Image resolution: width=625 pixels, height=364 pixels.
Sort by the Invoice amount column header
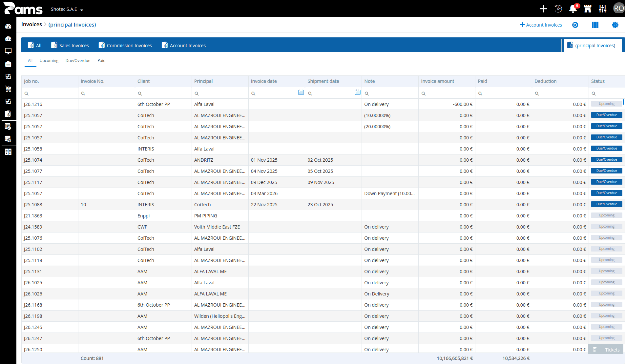(447, 81)
